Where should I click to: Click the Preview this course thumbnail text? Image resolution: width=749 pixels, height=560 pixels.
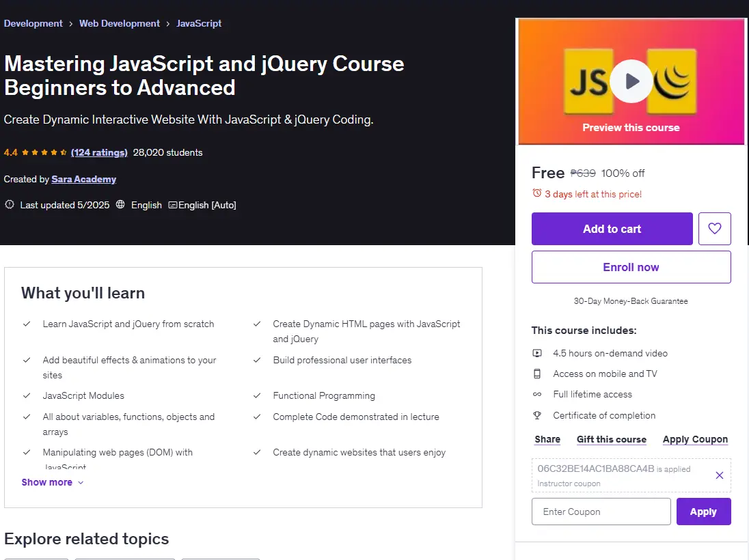(631, 128)
